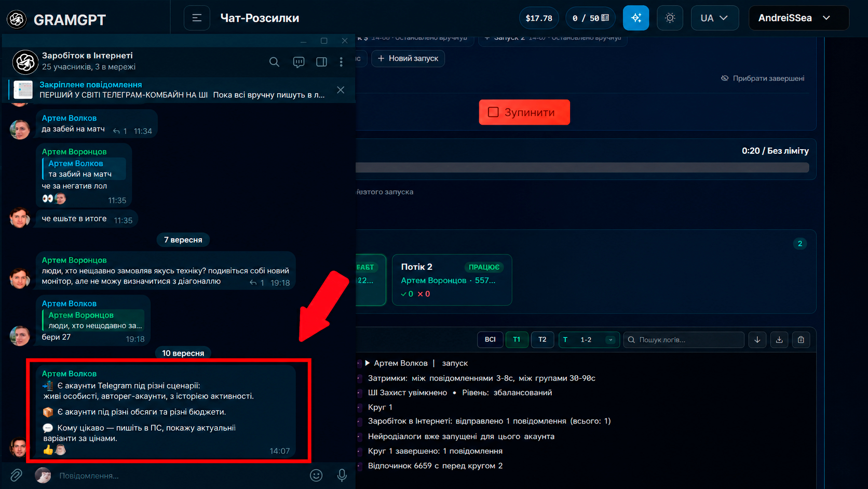Click the $17.78 balance badge

tap(539, 18)
